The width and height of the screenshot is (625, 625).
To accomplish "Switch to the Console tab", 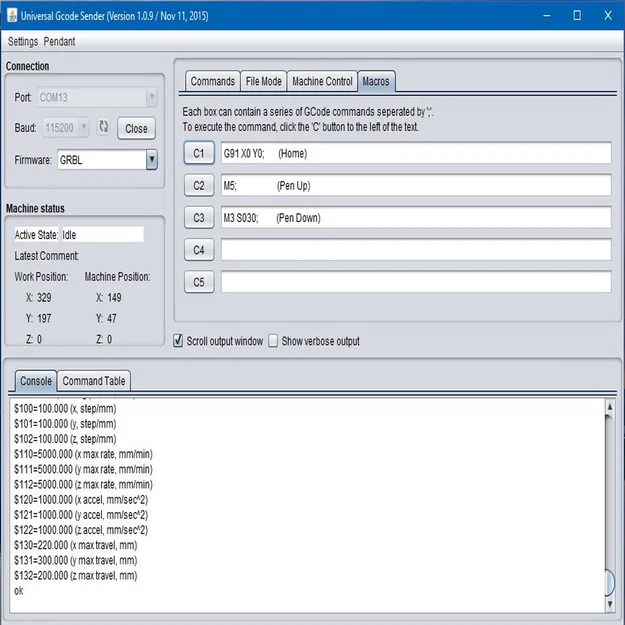I will (36, 381).
